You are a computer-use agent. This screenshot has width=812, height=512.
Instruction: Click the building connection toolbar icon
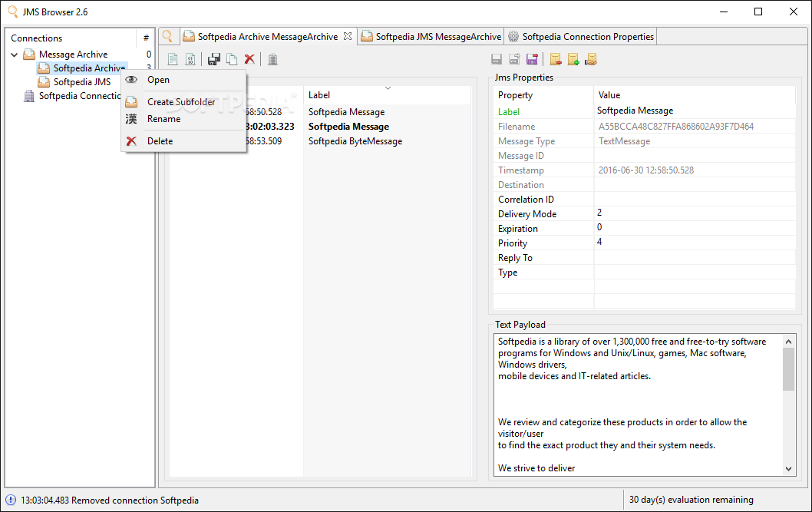[x=273, y=60]
